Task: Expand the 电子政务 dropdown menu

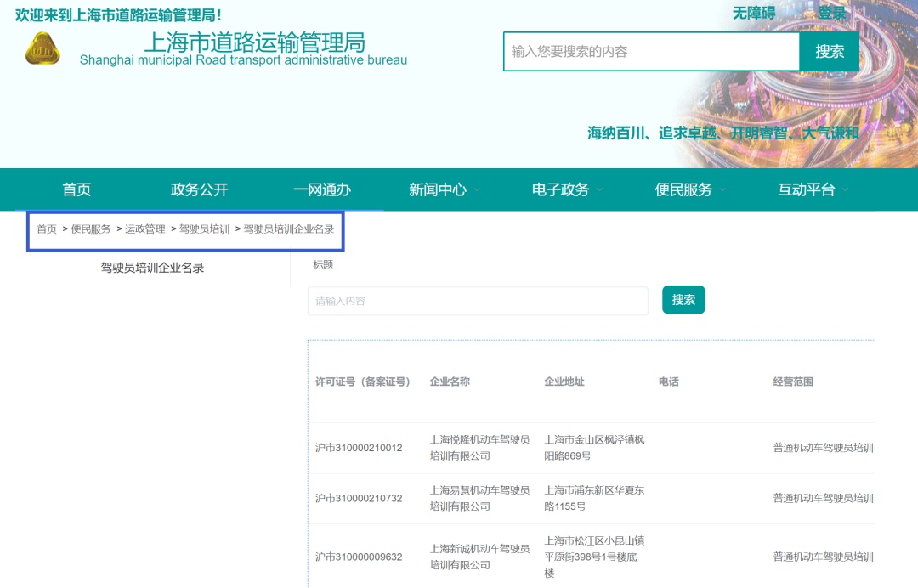Action: point(567,189)
